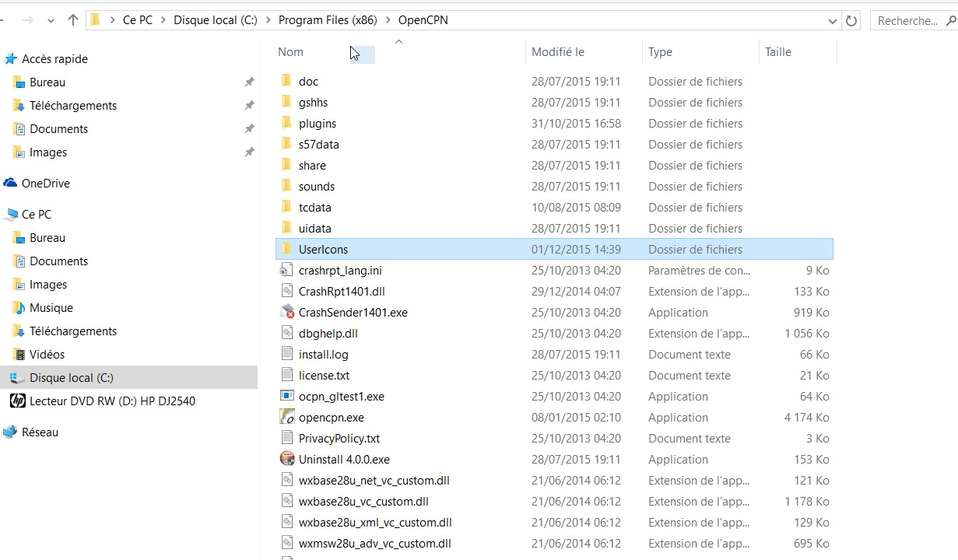
Task: Select OneDrive in navigation pane
Action: [45, 184]
